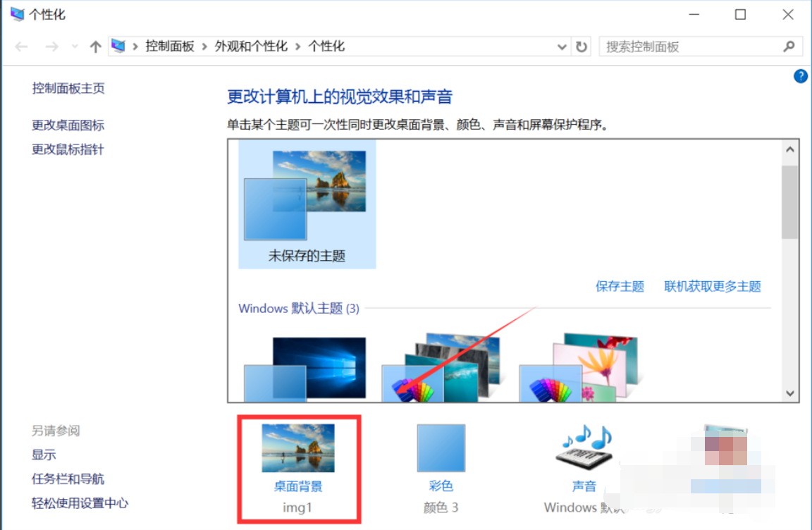
Task: Open the 桌面背景 img1 settings icon
Action: [x=298, y=449]
